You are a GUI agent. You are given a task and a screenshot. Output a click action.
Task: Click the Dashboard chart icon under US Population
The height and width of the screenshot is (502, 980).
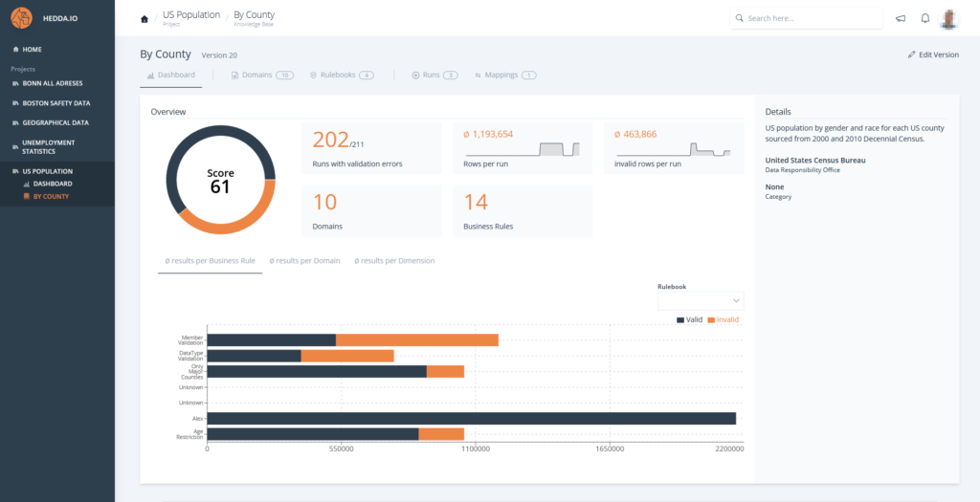tap(26, 184)
